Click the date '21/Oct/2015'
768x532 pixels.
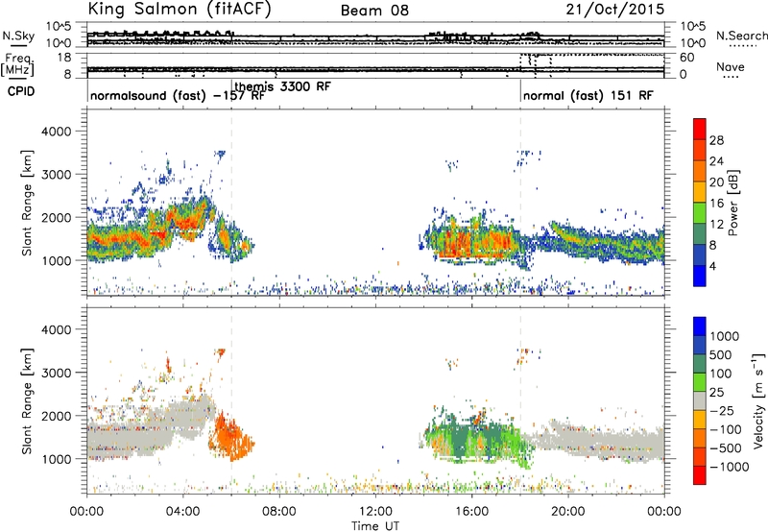coord(615,10)
